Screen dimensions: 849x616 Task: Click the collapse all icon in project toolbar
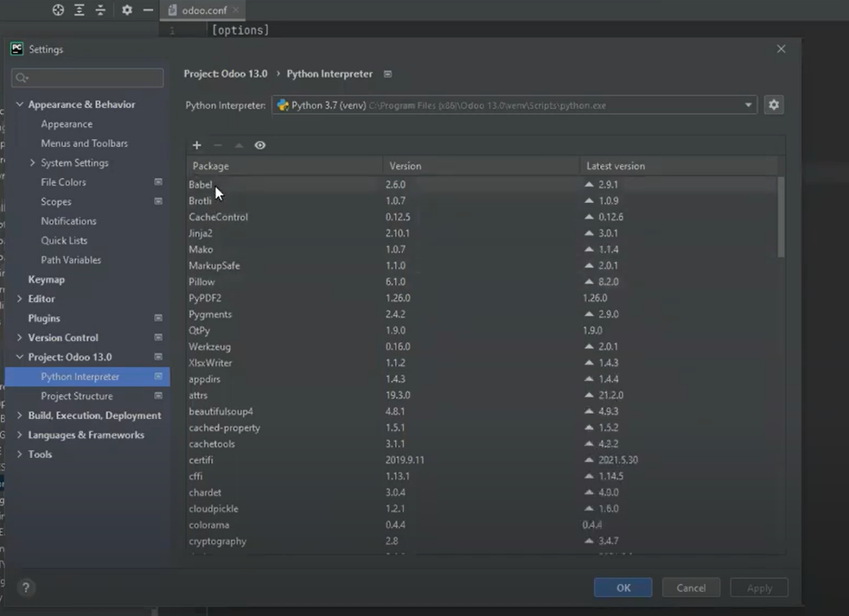tap(100, 10)
